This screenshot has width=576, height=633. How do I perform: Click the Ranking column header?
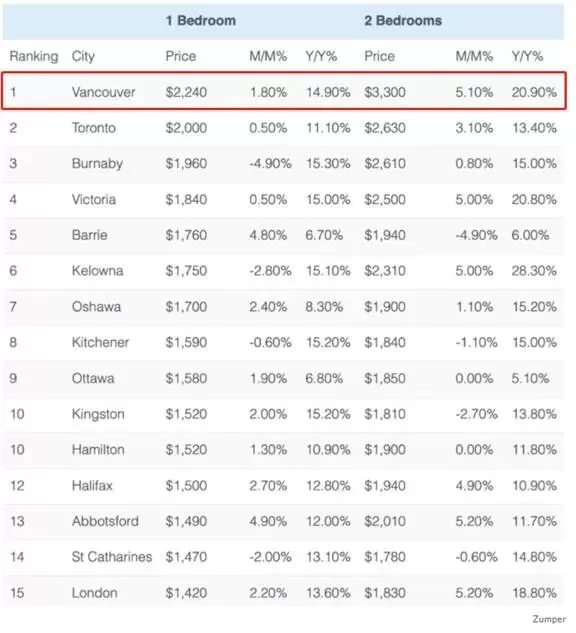[x=34, y=56]
